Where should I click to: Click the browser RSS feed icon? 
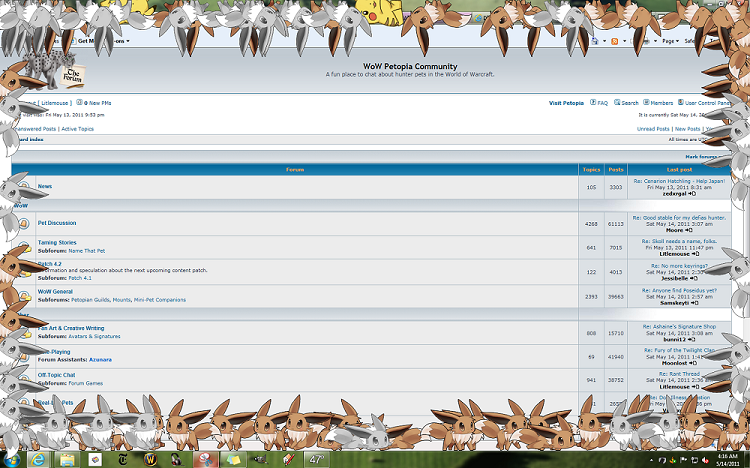[x=615, y=41]
